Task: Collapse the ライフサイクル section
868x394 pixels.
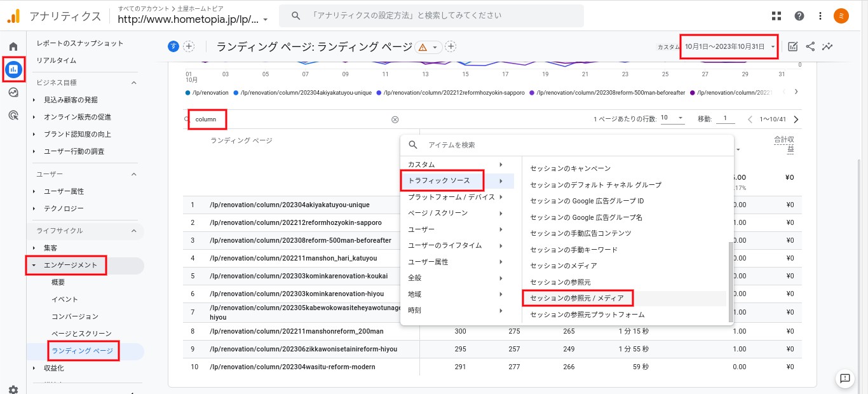Action: (x=133, y=231)
